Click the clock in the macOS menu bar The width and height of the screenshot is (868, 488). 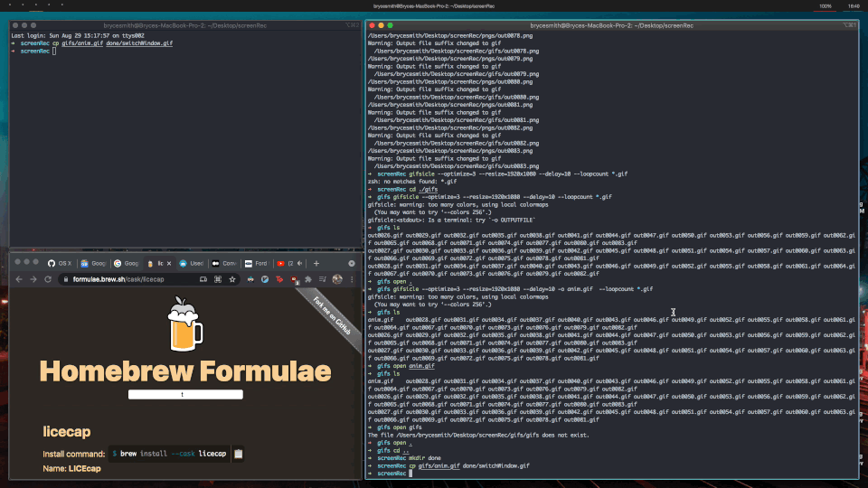pos(854,6)
